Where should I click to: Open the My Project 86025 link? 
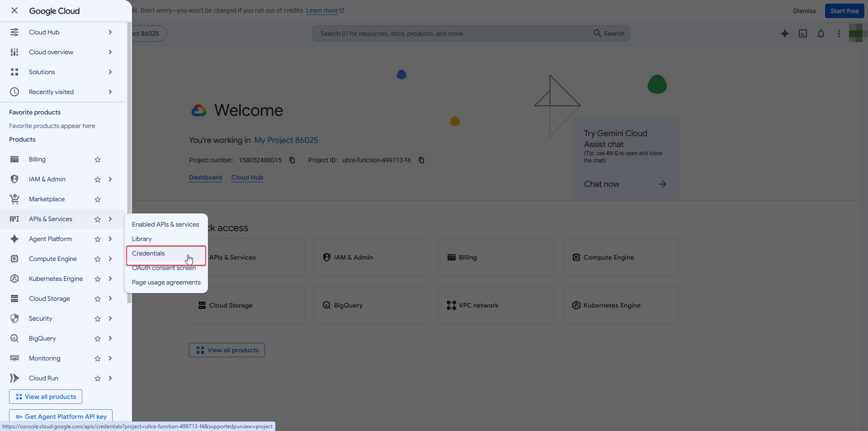click(286, 140)
